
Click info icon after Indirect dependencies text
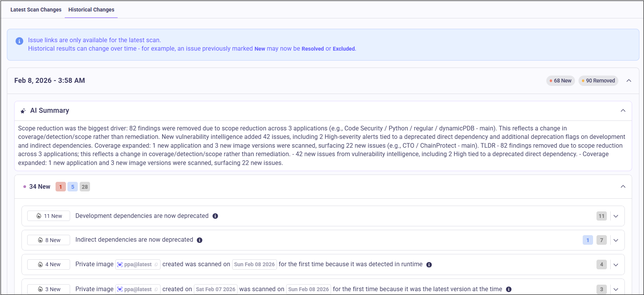(x=200, y=240)
